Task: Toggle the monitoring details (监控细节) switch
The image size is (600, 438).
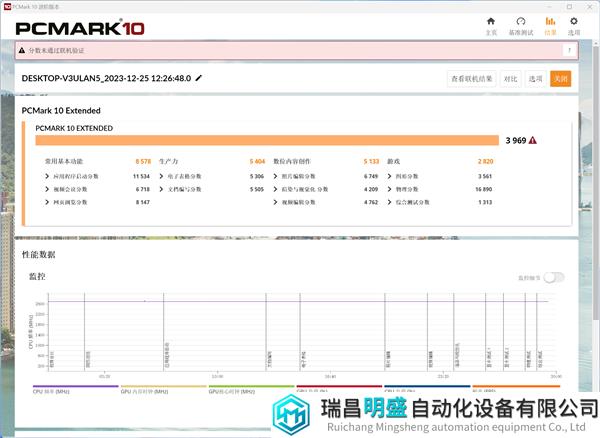Action: point(554,277)
